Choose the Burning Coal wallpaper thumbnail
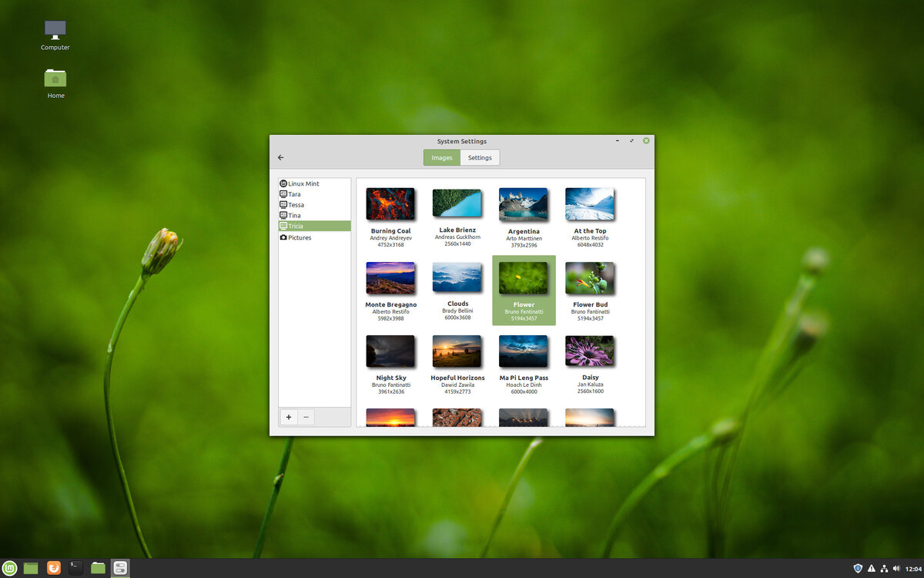Image resolution: width=924 pixels, height=578 pixels. pos(390,204)
